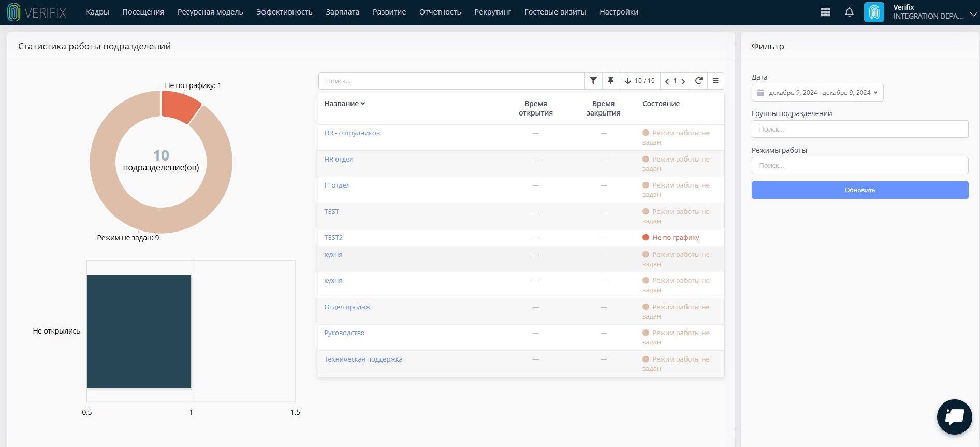This screenshot has height=447, width=980.
Task: Click the Verifix logo
Action: (37, 12)
